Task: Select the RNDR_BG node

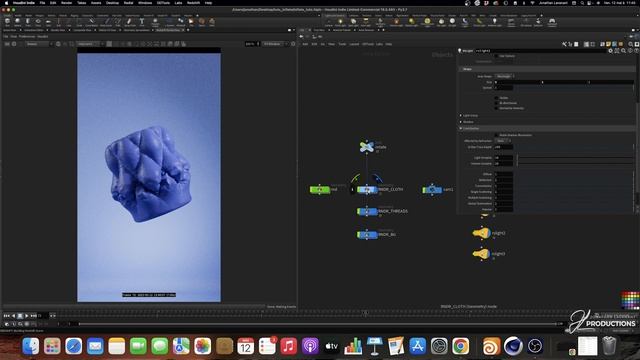Action: click(367, 234)
